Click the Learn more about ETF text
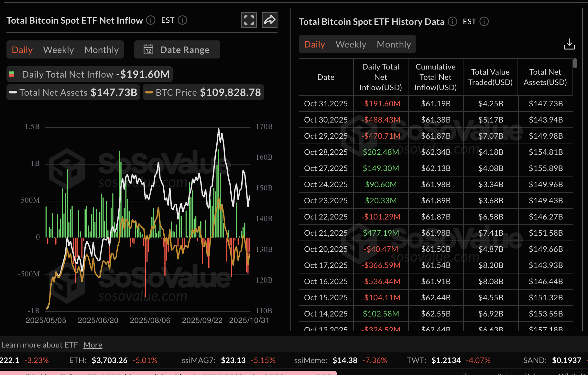 [x=40, y=345]
